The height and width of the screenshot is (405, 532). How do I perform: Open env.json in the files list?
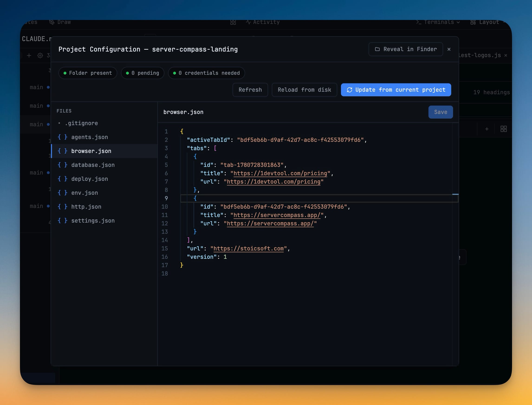(x=104, y=193)
